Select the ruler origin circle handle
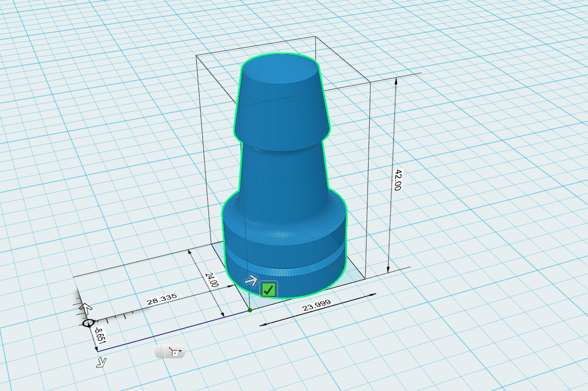Viewport: 588px width, 391px height. (88, 323)
